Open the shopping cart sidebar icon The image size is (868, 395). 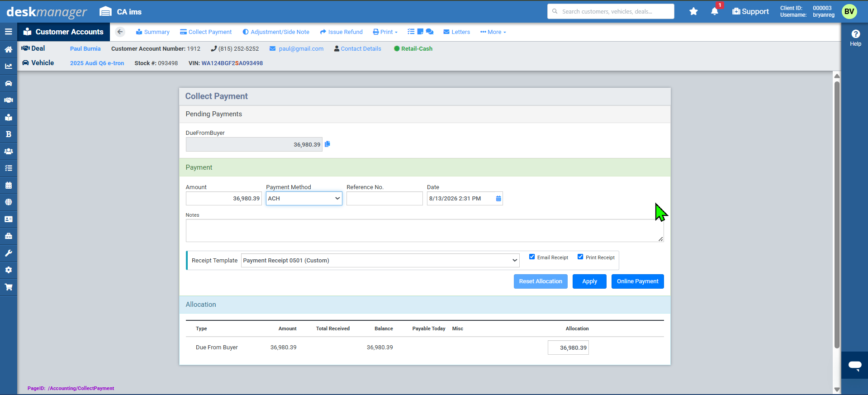[x=8, y=287]
